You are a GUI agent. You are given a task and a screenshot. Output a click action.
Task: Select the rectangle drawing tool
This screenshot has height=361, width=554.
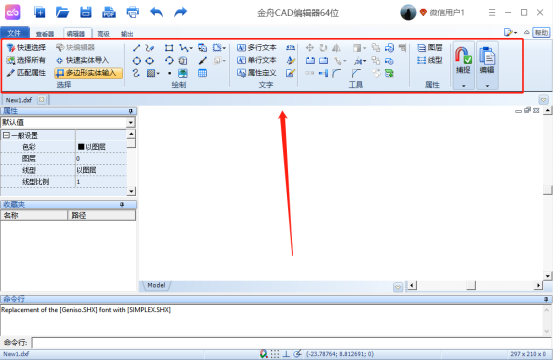(169, 48)
